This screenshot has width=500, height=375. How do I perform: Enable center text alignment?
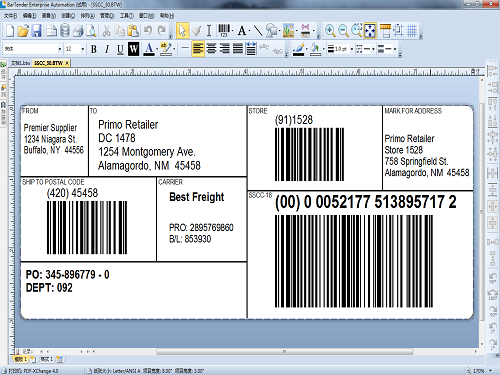coord(211,49)
